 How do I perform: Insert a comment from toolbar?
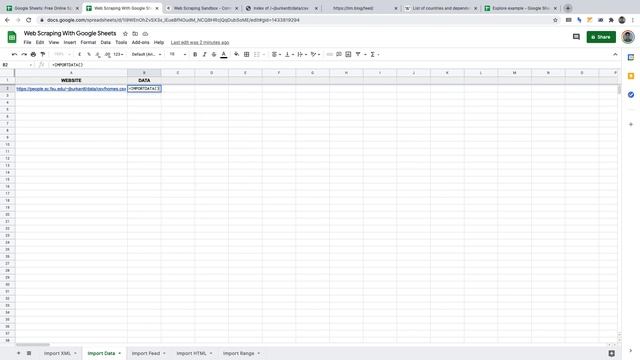pos(339,54)
